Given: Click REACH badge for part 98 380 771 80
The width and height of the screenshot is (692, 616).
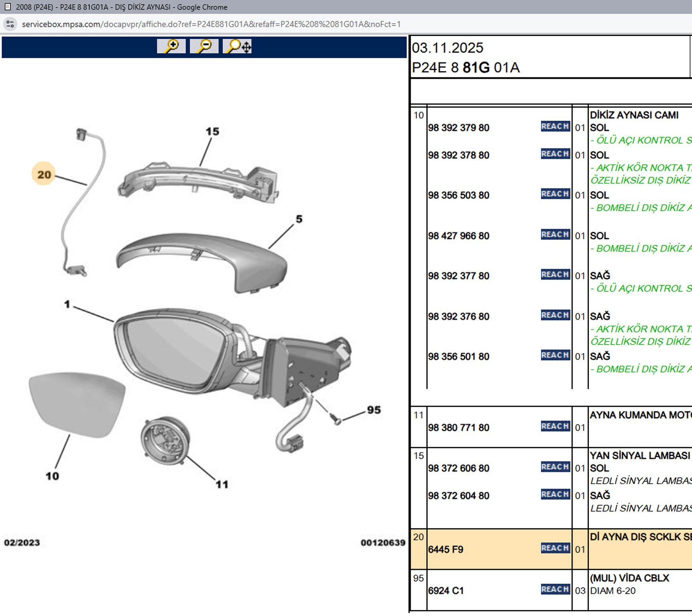Looking at the screenshot, I should [x=555, y=426].
